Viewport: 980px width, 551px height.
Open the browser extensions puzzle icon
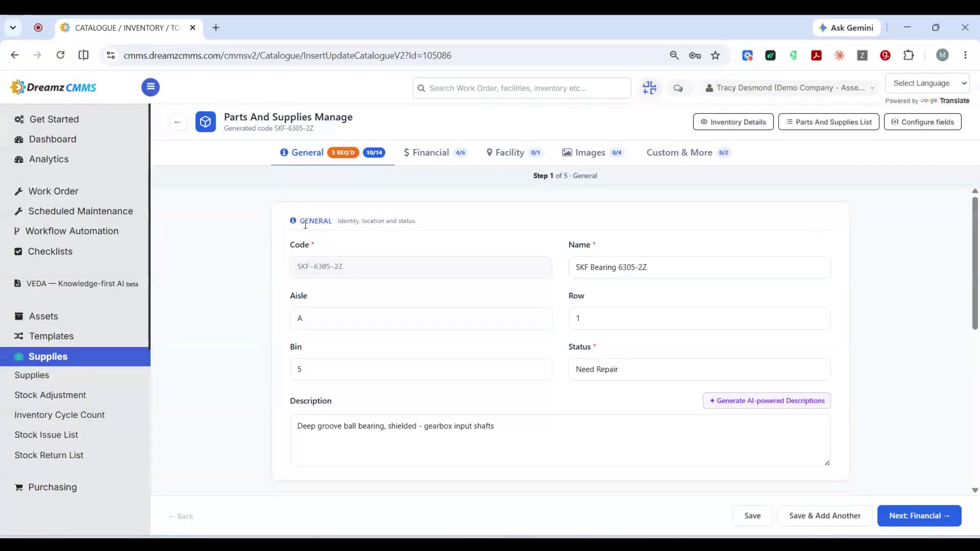click(909, 55)
